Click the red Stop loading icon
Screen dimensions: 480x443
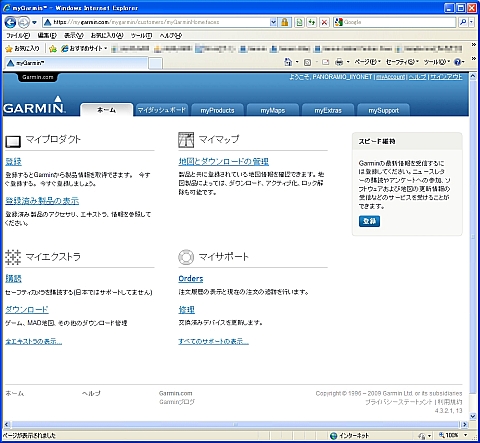pos(324,22)
